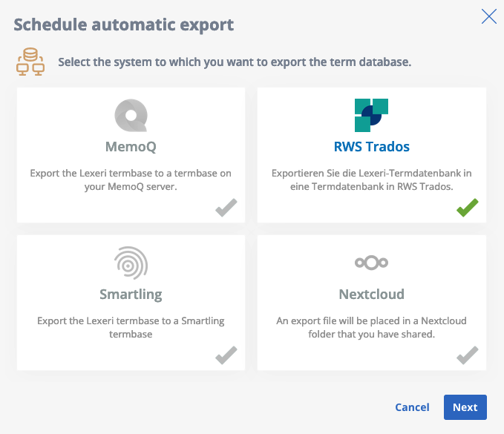Toggle the green RWS Trados checkmark
Image resolution: width=504 pixels, height=434 pixels.
coord(468,208)
